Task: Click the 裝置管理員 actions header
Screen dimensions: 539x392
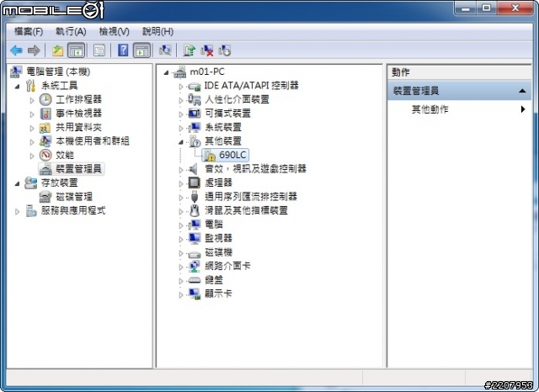Action: point(459,91)
